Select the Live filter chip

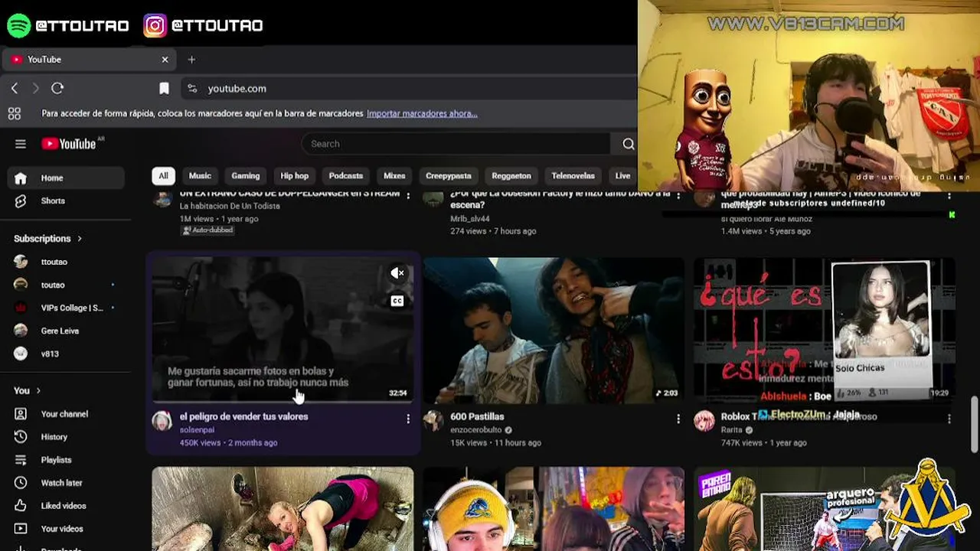(622, 176)
